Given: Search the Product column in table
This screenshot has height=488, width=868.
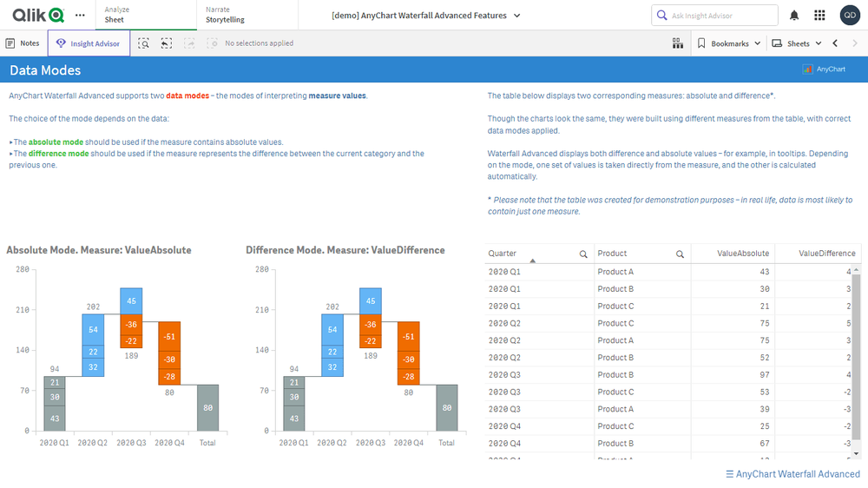Looking at the screenshot, I should [681, 254].
